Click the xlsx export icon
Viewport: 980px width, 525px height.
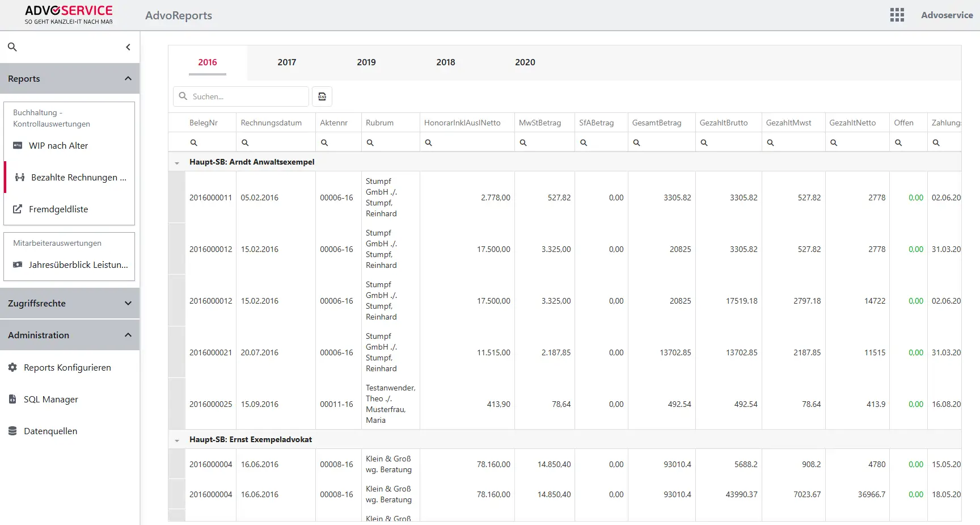click(x=322, y=96)
